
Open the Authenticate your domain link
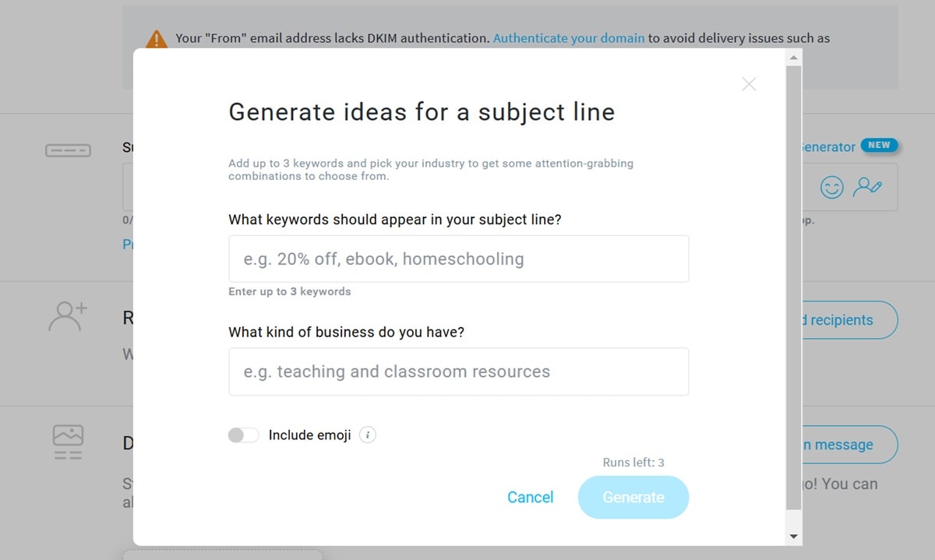pyautogui.click(x=568, y=37)
